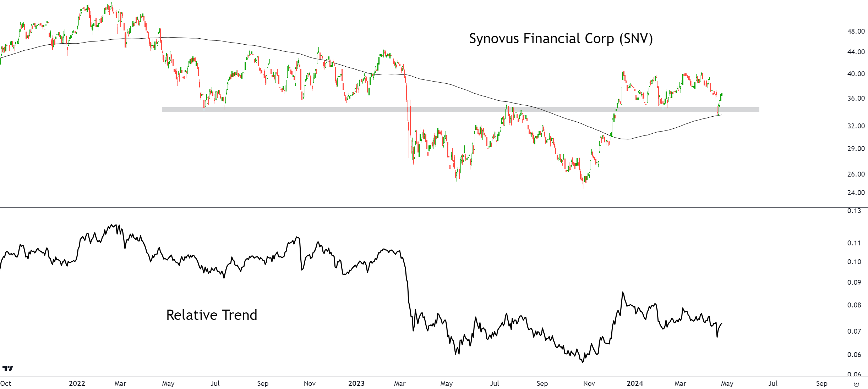
Task: Click the 0.08 value on lower pane axis
Action: (x=854, y=305)
